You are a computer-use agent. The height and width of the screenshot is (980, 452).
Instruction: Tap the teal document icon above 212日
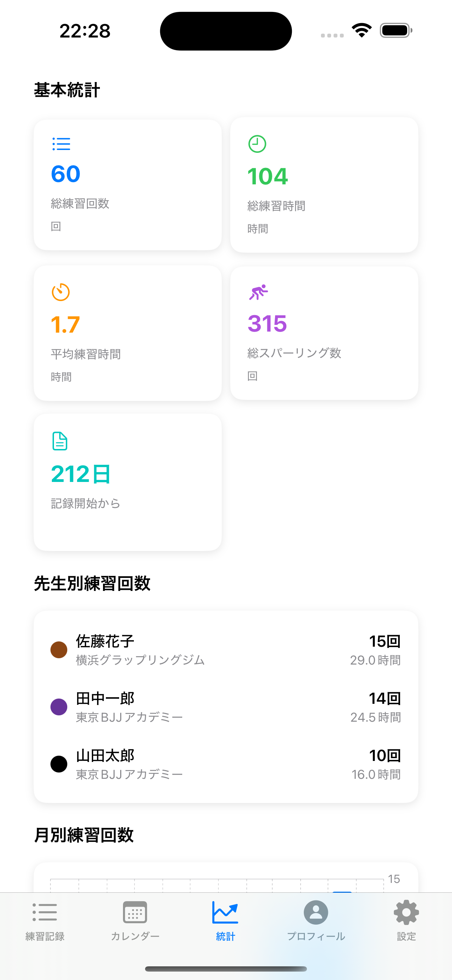[60, 441]
